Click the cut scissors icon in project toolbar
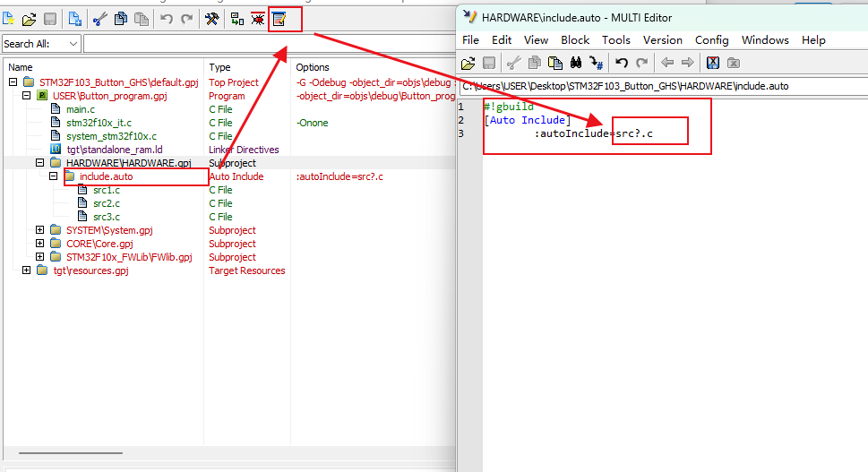 tap(99, 19)
